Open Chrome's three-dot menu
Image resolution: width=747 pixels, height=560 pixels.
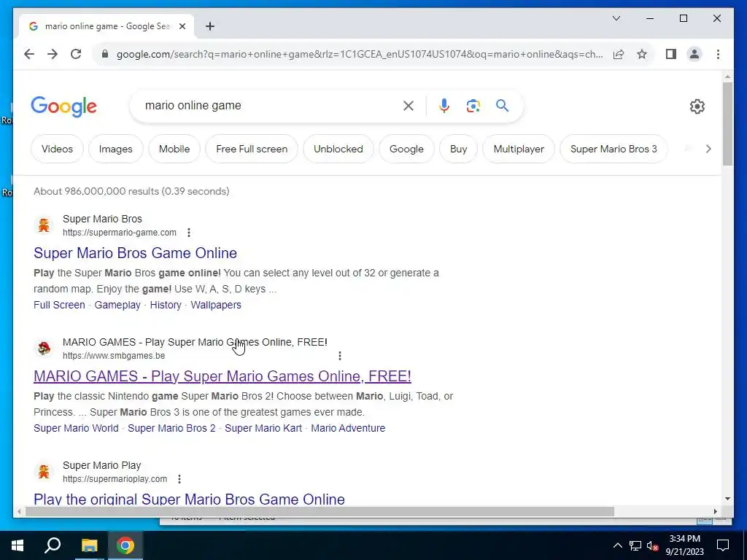(x=718, y=54)
